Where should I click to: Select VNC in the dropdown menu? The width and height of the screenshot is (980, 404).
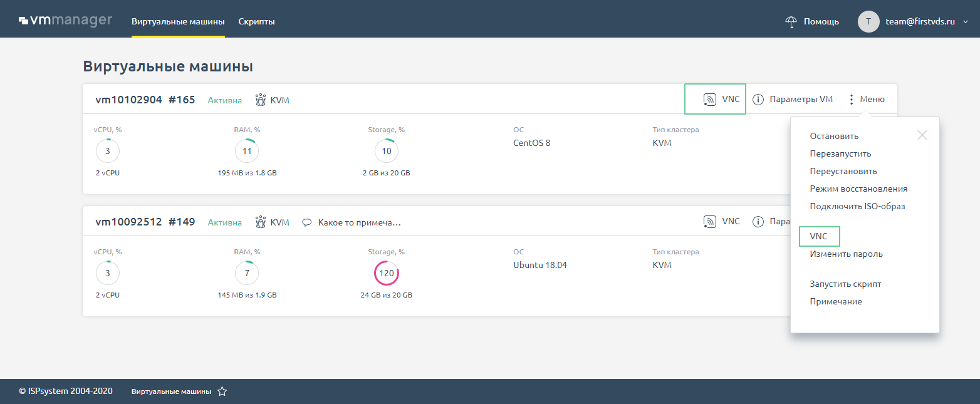[818, 237]
